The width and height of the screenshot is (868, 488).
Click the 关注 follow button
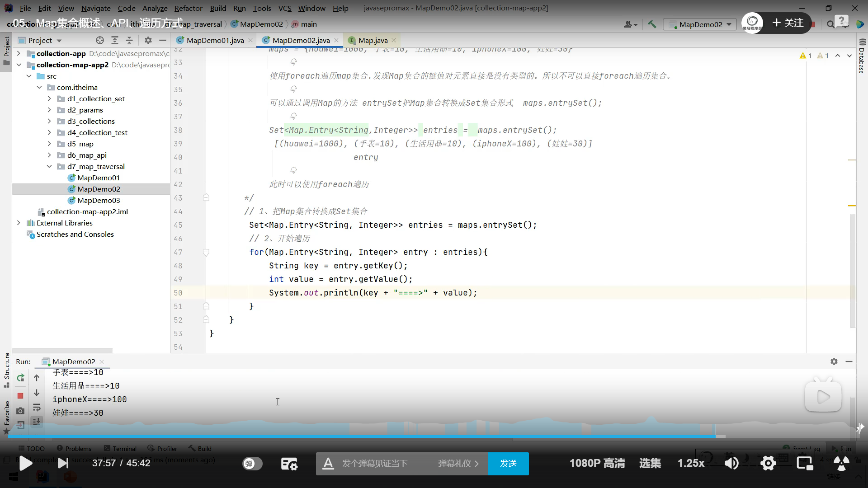788,23
